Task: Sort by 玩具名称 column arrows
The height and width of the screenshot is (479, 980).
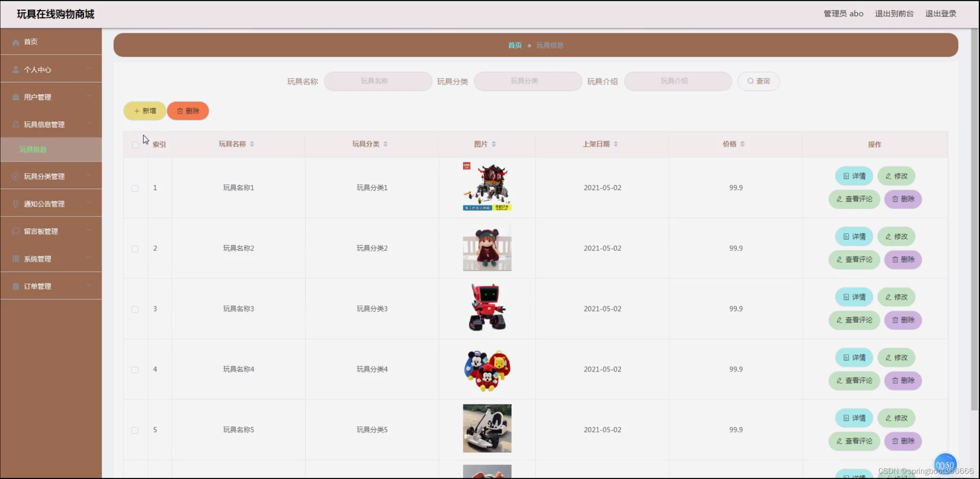Action: [252, 144]
